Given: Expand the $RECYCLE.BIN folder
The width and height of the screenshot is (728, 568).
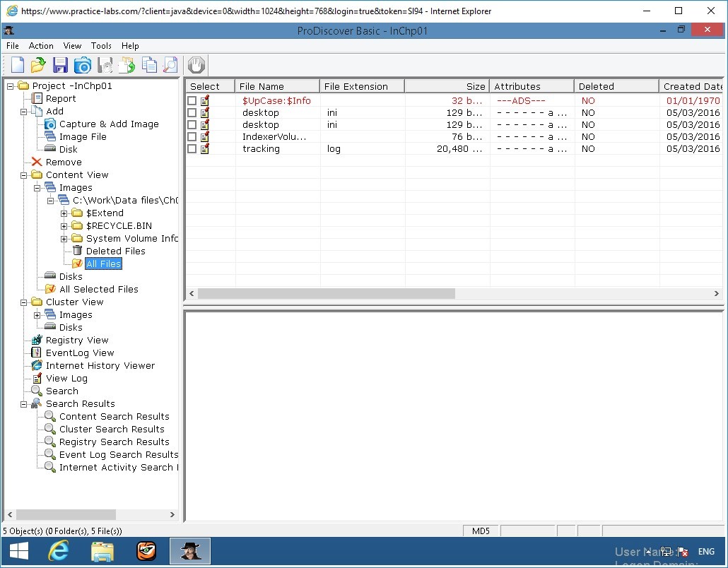Looking at the screenshot, I should (64, 226).
